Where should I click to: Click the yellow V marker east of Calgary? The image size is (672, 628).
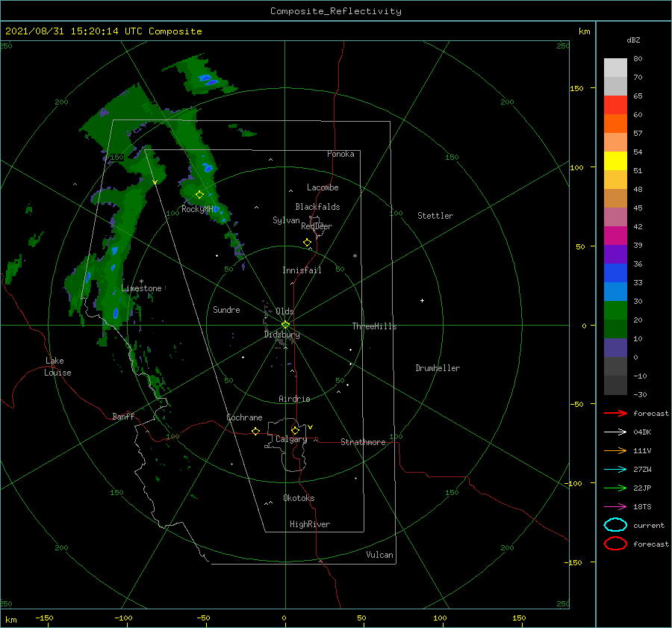tap(311, 427)
